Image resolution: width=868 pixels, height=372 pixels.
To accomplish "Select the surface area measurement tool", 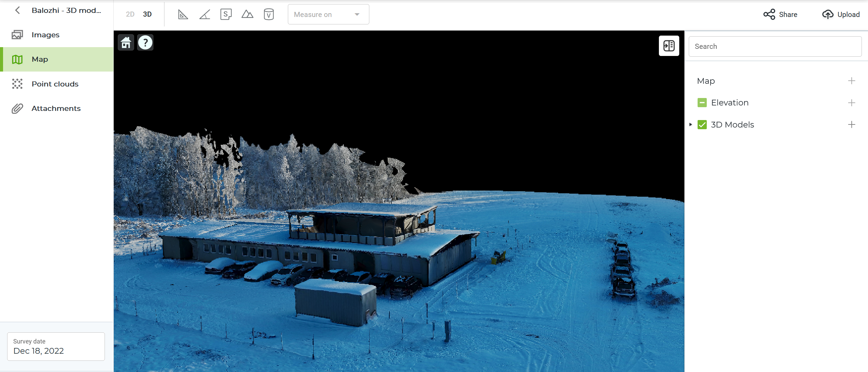I will coord(226,14).
